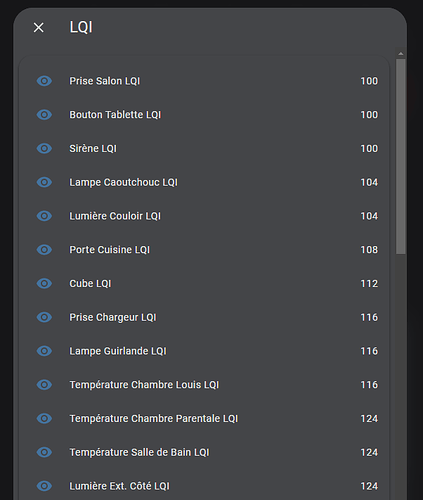Open Température Chambre Louis LQI entry
Image resolution: width=423 pixels, height=500 pixels.
(204, 385)
